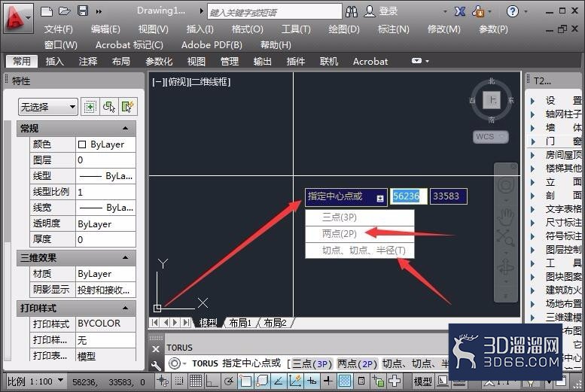
Task: Click the keyword search input box
Action: (274, 12)
